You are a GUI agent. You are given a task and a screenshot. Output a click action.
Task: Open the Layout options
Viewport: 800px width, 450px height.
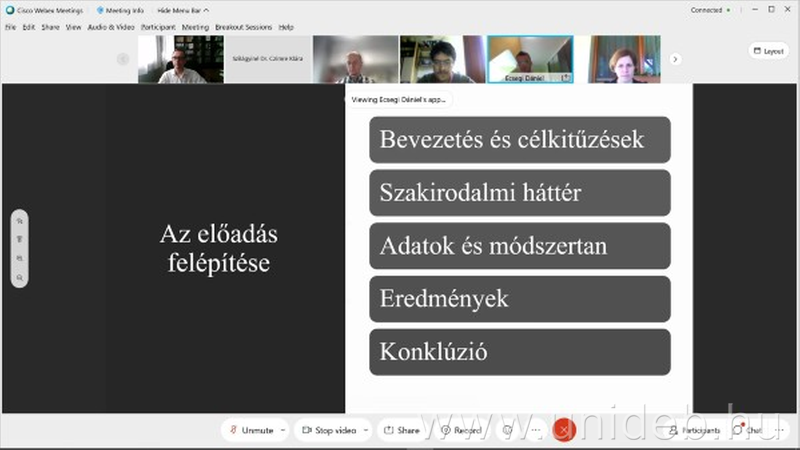(768, 51)
